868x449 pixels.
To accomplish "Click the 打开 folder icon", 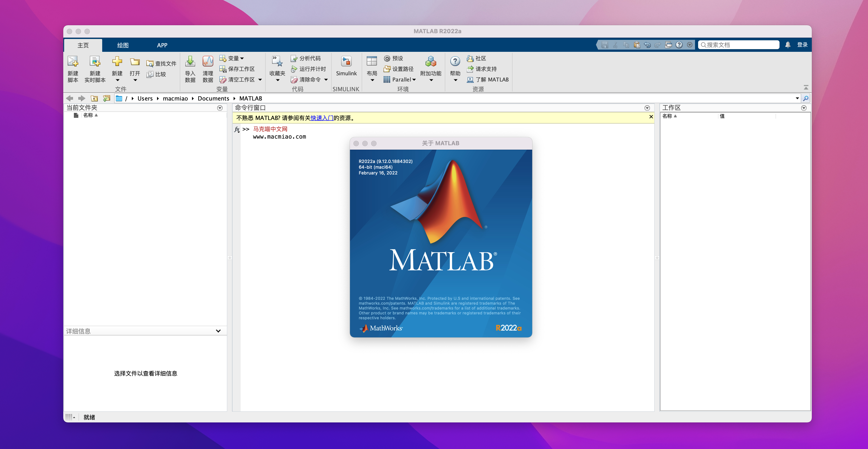I will coord(135,62).
